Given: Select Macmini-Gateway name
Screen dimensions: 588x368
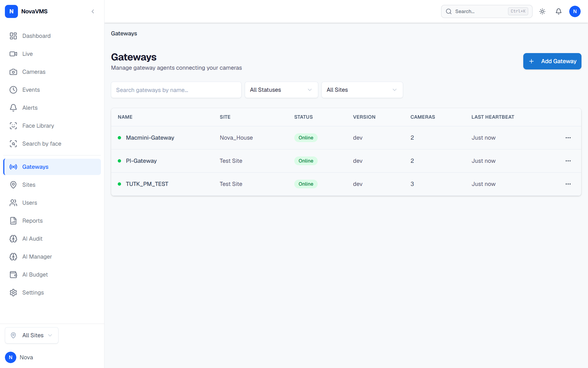Looking at the screenshot, I should (150, 138).
